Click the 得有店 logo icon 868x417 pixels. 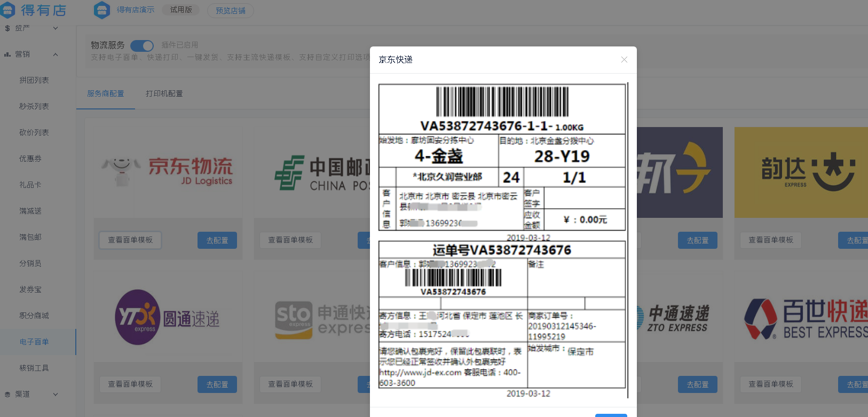(x=7, y=10)
